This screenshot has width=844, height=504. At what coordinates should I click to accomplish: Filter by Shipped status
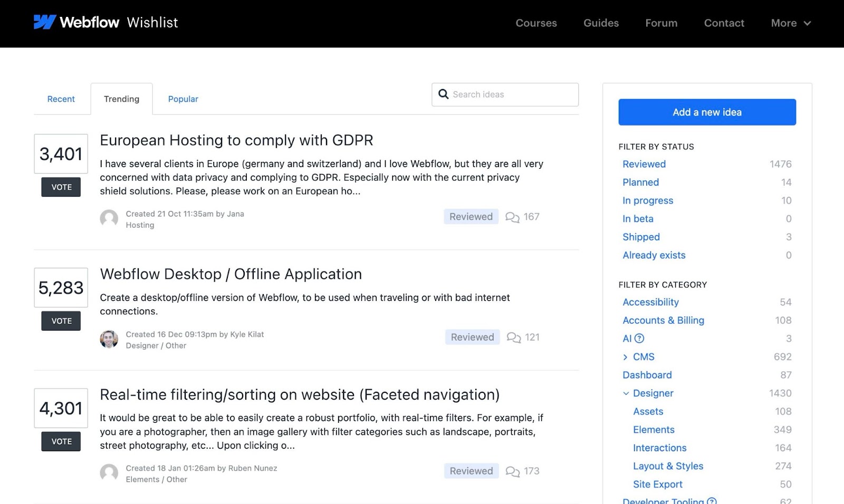point(641,237)
